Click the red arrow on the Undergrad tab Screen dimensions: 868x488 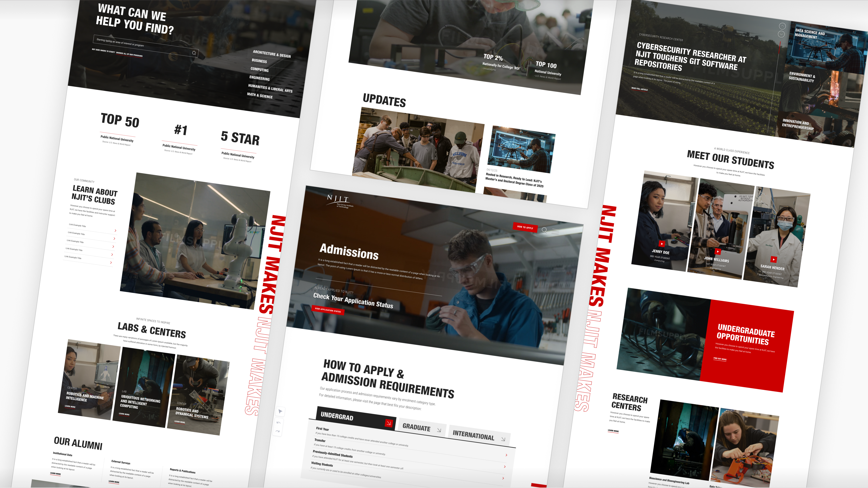pos(389,423)
